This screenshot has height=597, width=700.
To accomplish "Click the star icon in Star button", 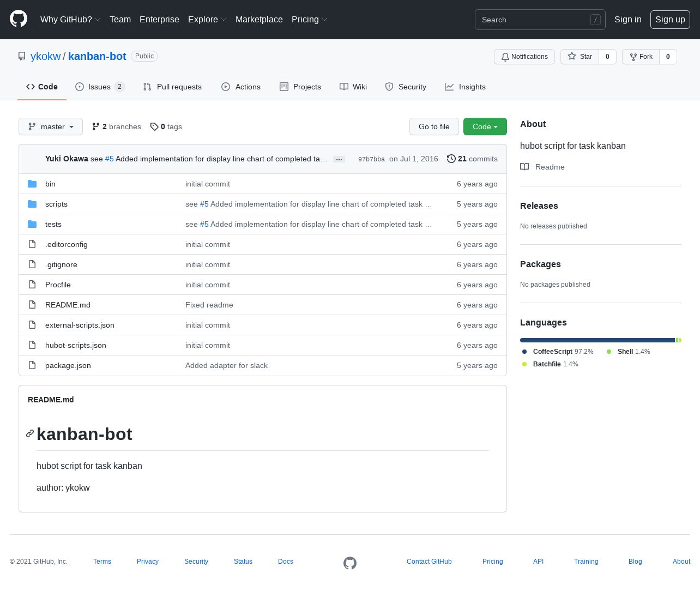I will pos(572,56).
